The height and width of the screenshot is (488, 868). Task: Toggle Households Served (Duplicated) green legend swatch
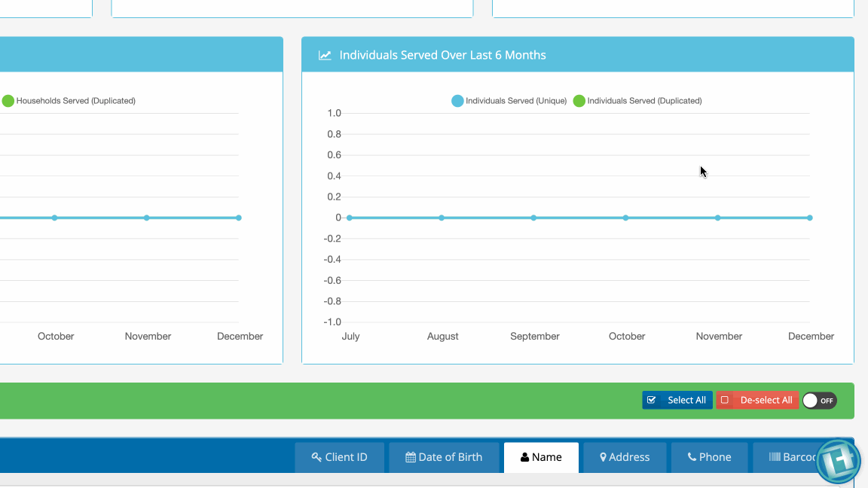click(x=8, y=101)
